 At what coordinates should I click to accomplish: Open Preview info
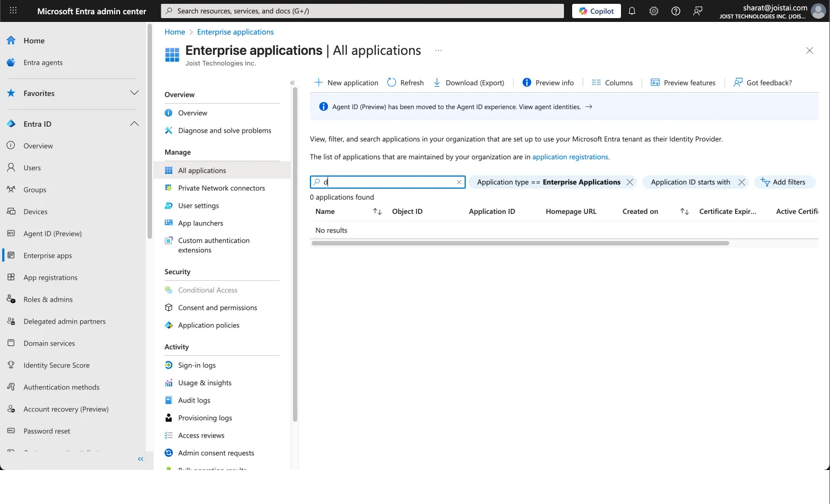548,83
